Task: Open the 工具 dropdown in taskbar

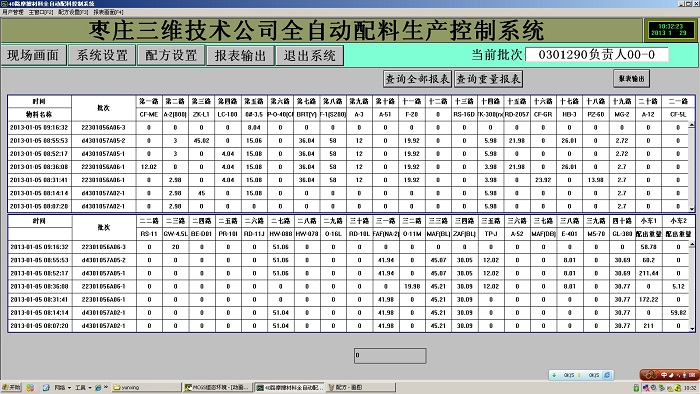Action: (x=83, y=387)
